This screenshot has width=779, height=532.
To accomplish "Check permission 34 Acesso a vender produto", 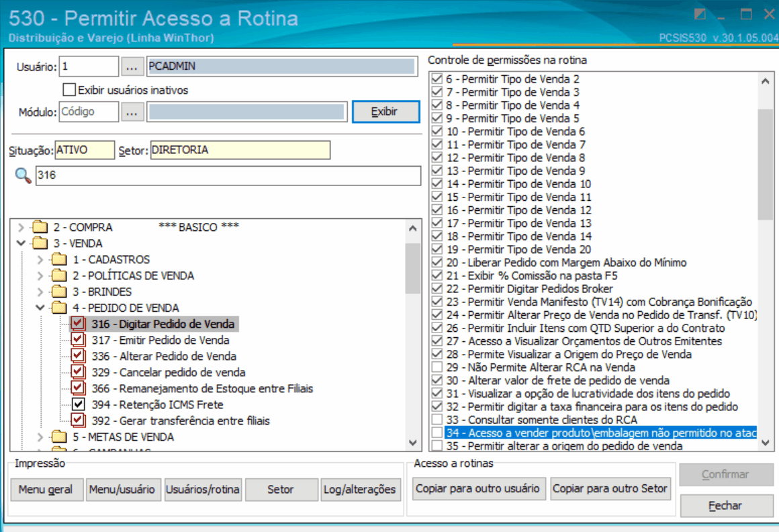I will [x=437, y=433].
